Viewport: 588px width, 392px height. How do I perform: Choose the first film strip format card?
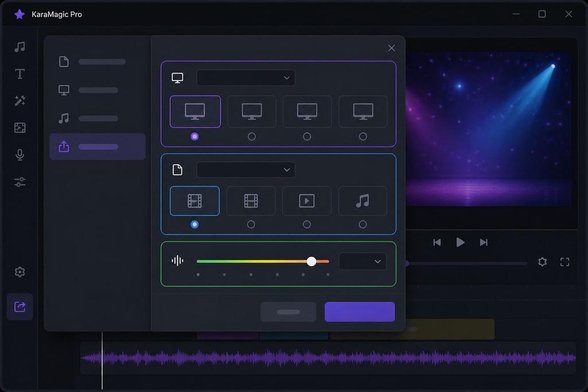[x=195, y=201]
